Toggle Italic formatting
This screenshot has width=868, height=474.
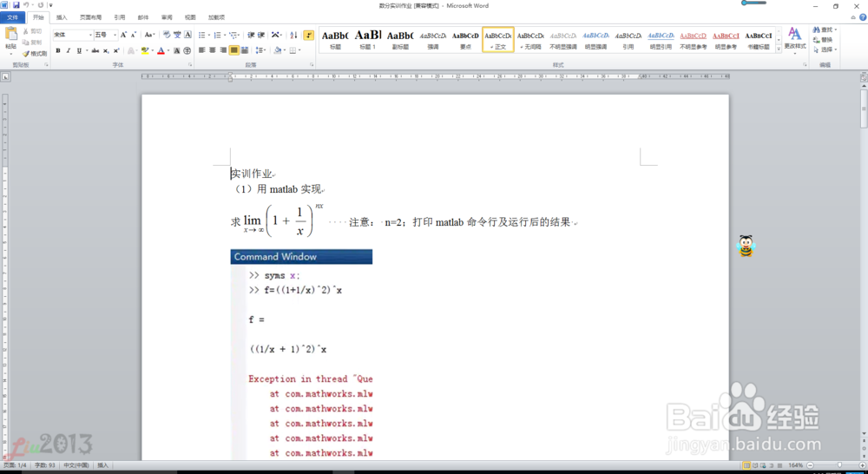[x=69, y=50]
